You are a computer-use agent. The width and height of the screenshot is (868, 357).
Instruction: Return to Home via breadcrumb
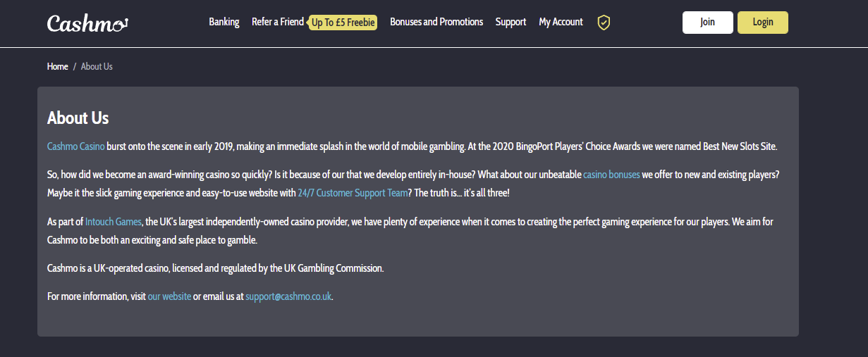coord(58,66)
